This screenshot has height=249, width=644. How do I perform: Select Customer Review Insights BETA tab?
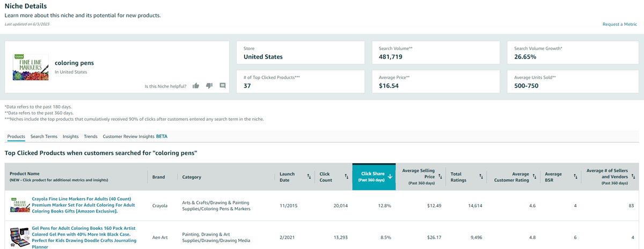tap(135, 136)
